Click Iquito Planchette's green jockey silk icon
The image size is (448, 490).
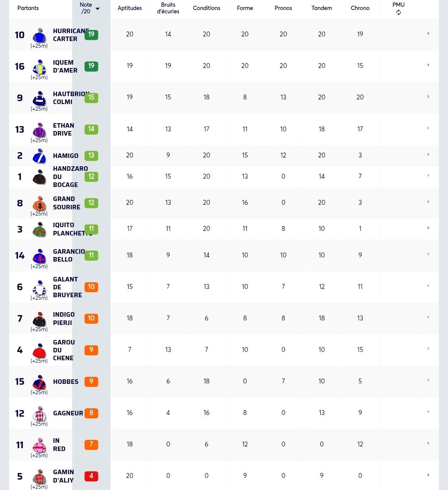(x=39, y=230)
